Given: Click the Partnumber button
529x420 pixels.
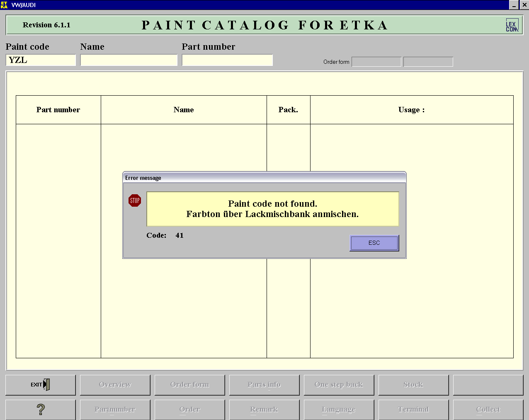Looking at the screenshot, I should [115, 410].
